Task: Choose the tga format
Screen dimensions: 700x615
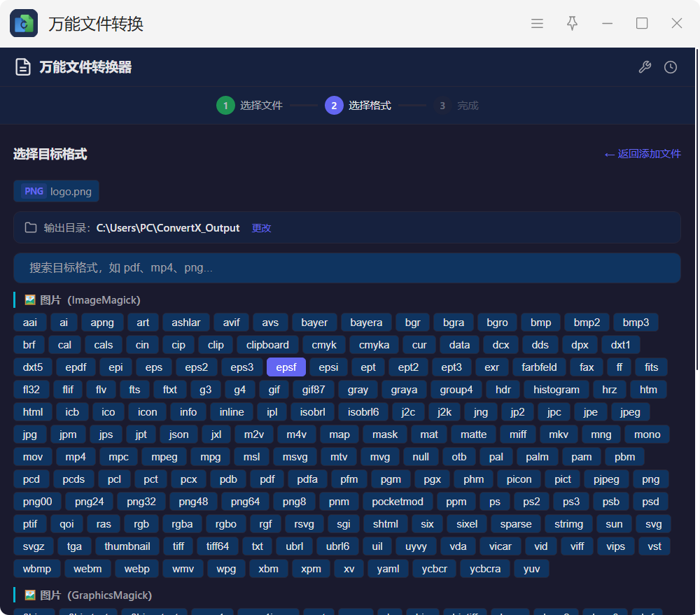Action: point(75,546)
